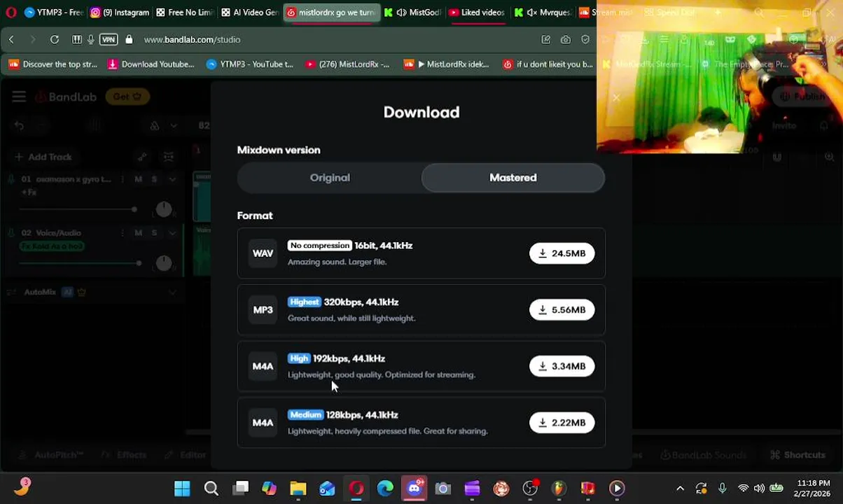This screenshot has height=504, width=843.
Task: Select the Original mixdown version
Action: pyautogui.click(x=330, y=178)
